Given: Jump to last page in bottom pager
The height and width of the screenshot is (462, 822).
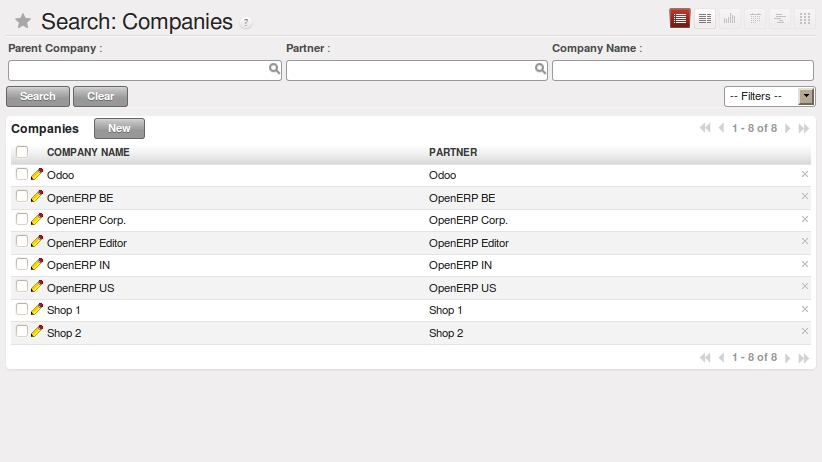Looking at the screenshot, I should (803, 358).
